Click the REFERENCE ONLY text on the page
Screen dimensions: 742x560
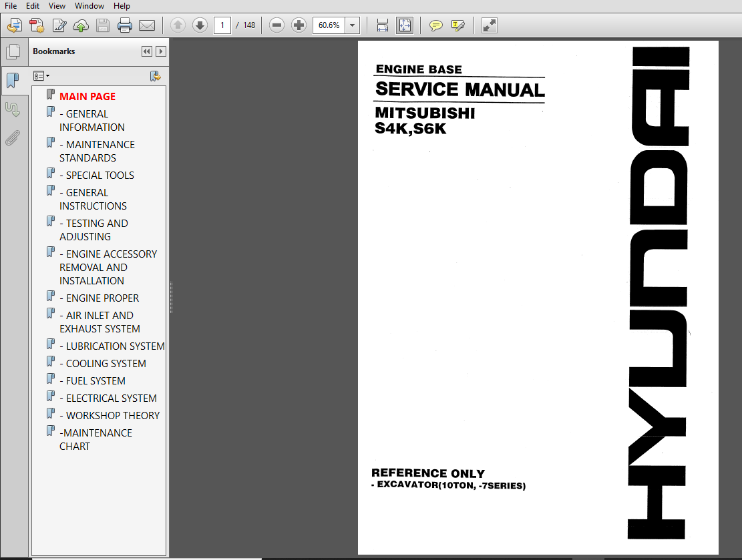click(428, 473)
